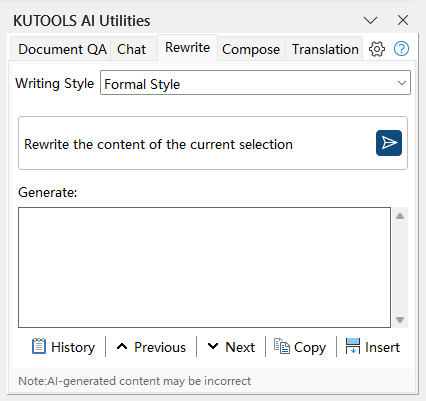Open the settings gear icon
Screen dimensions: 426x401
pos(377,49)
